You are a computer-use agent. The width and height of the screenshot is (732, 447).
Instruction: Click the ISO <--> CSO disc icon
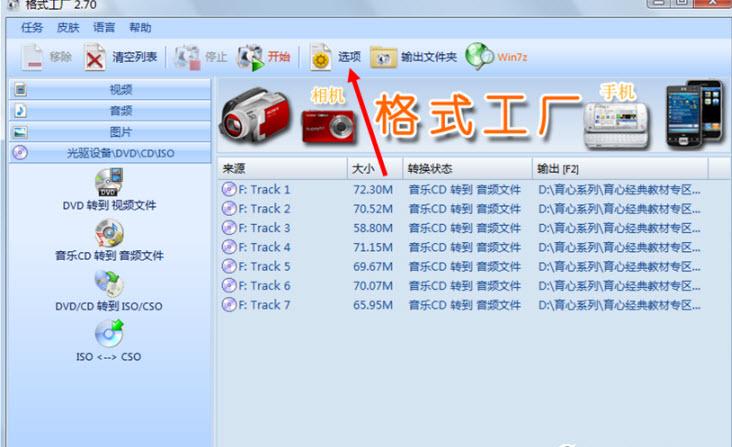(109, 334)
